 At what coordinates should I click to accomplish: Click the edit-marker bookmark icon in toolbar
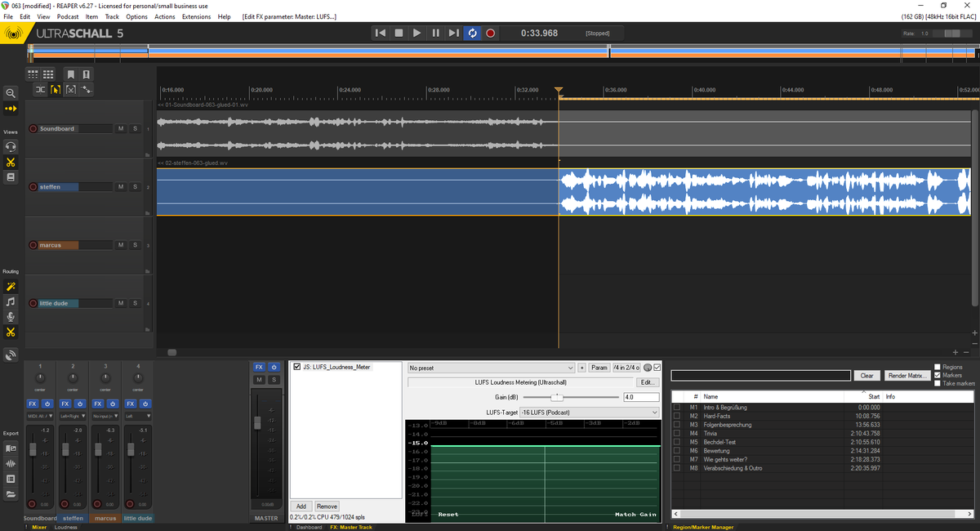pos(86,74)
